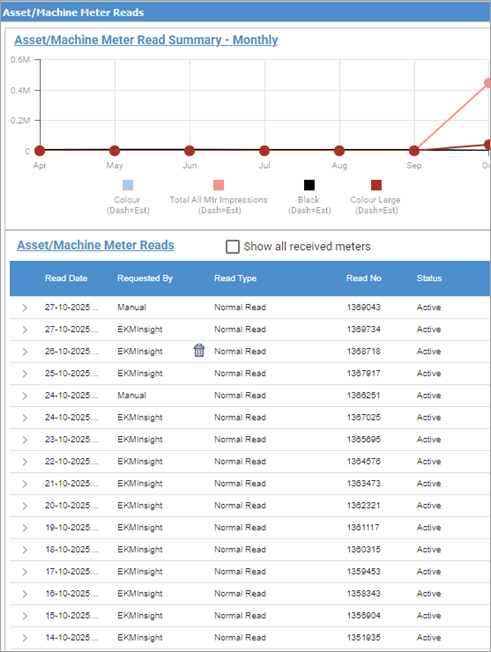Toggle the Colour Large legend swatch
Screen dimensions: 491x652
(x=376, y=185)
